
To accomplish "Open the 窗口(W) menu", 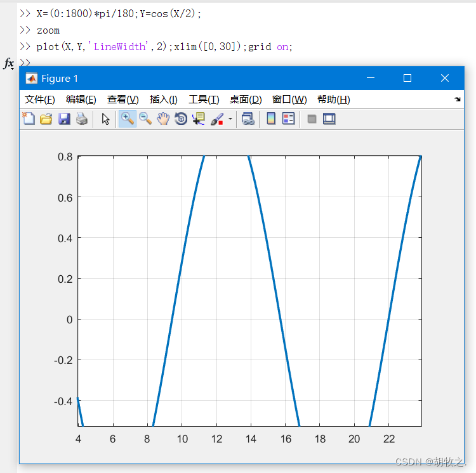I will tap(289, 100).
